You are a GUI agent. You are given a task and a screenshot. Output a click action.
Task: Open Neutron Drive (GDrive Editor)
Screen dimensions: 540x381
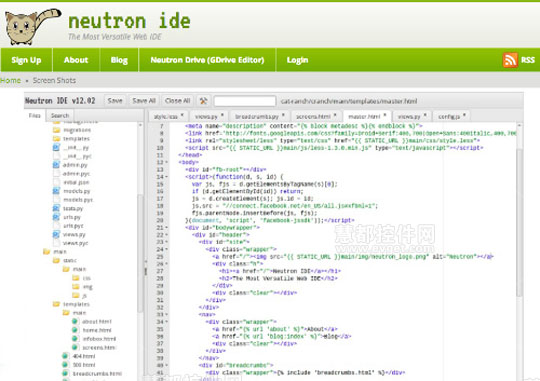pos(207,60)
